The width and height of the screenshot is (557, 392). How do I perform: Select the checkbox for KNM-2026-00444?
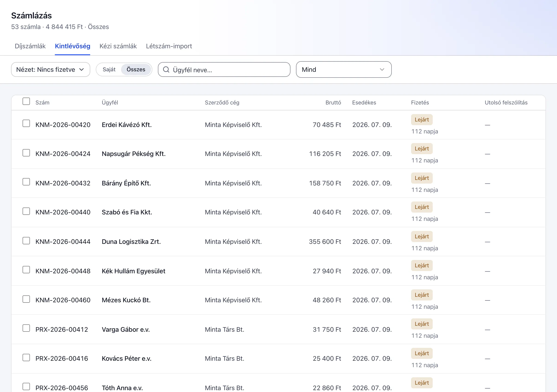pos(26,240)
